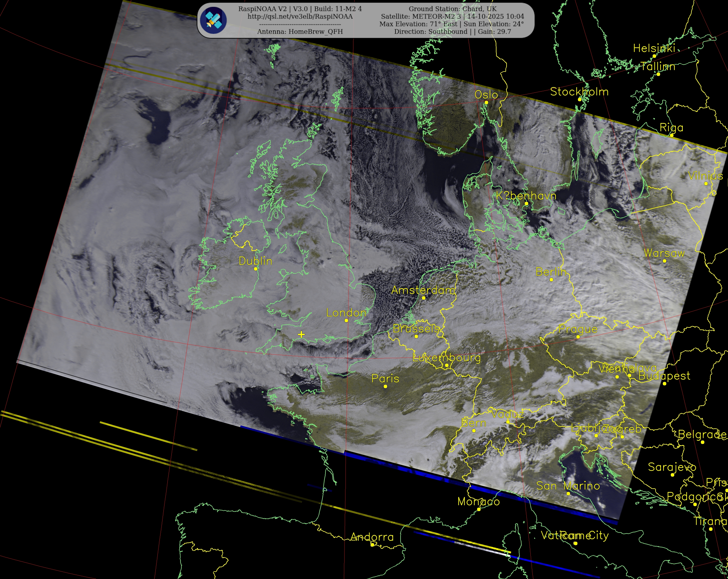
Task: Click the RaspiNOAA satellite logo icon
Action: [x=213, y=20]
